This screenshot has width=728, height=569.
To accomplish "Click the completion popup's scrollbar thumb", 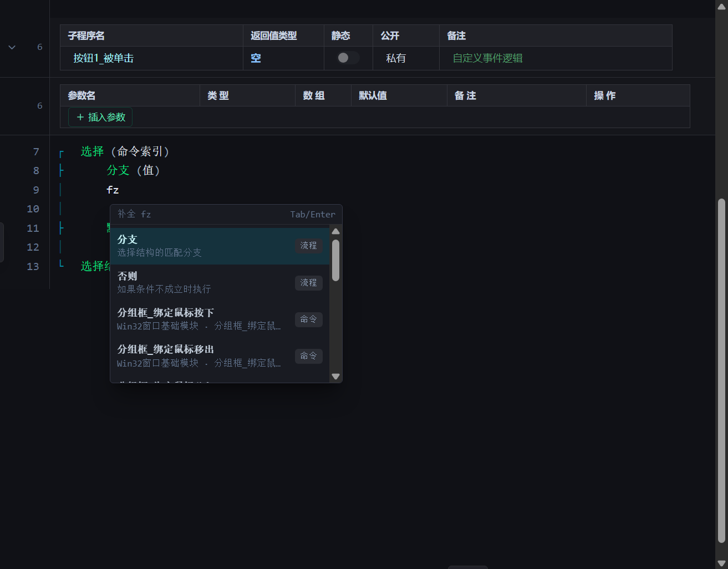I will click(x=335, y=260).
